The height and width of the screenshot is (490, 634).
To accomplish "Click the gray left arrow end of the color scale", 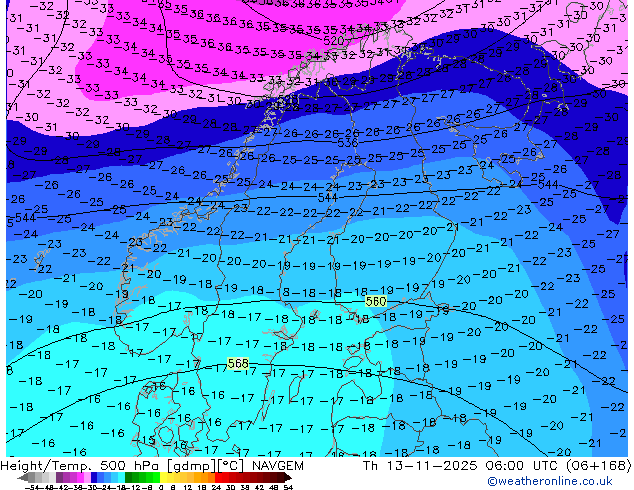I will pos(22,477).
